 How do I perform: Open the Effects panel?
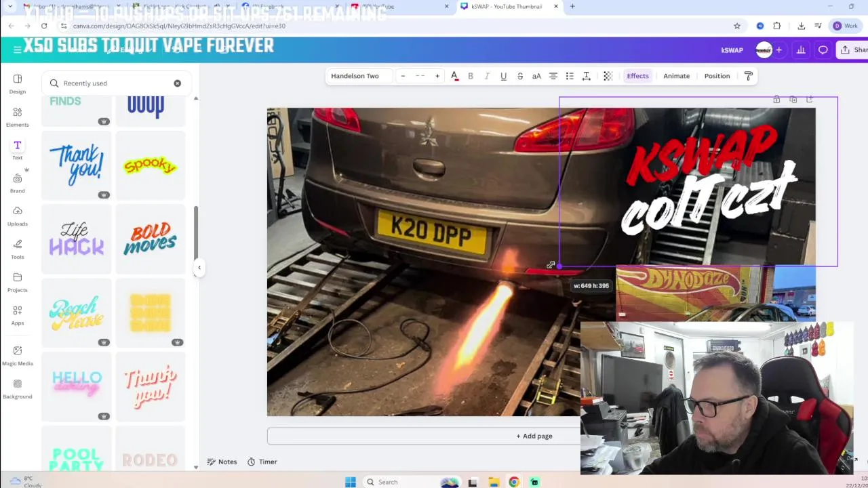[x=637, y=76]
